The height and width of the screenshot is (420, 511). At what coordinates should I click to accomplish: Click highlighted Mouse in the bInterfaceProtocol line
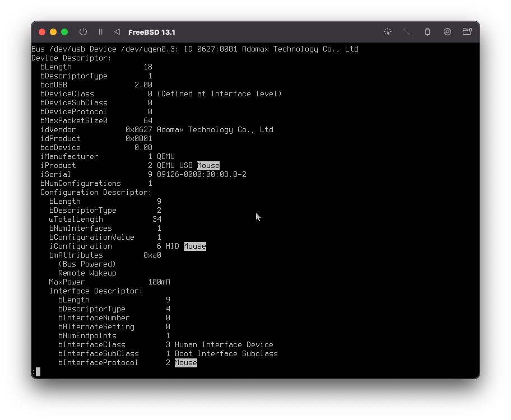(186, 363)
